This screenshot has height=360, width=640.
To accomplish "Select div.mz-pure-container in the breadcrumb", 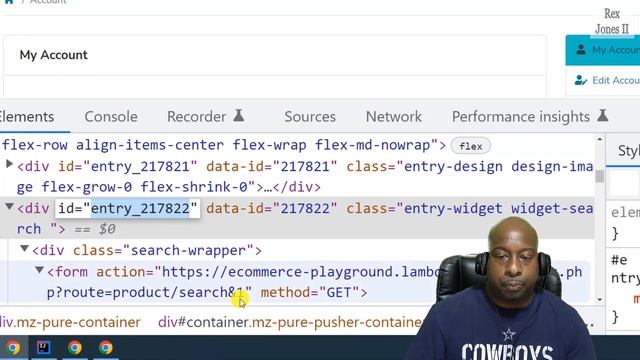I will (x=70, y=322).
